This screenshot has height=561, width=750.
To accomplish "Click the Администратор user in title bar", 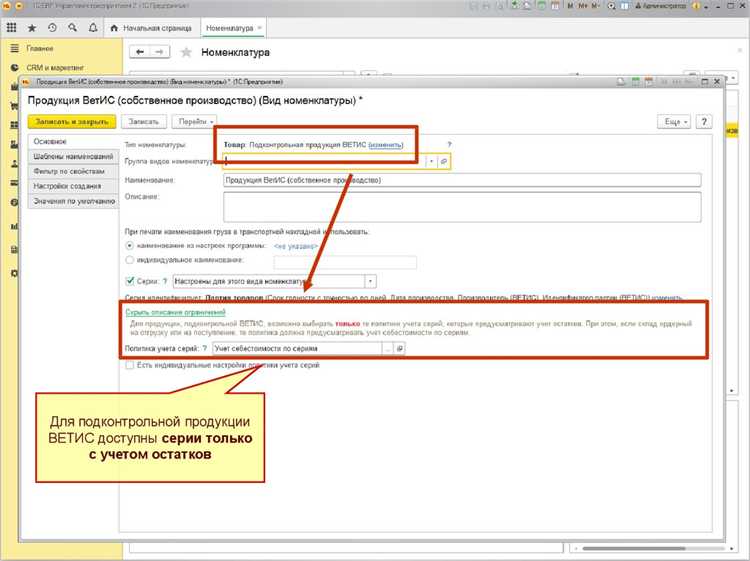I will [x=660, y=6].
